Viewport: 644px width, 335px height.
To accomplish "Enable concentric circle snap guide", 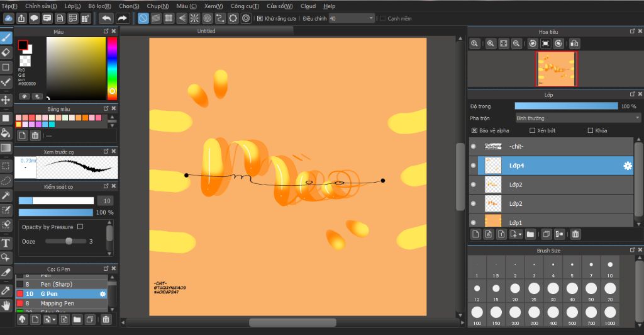I will point(208,18).
